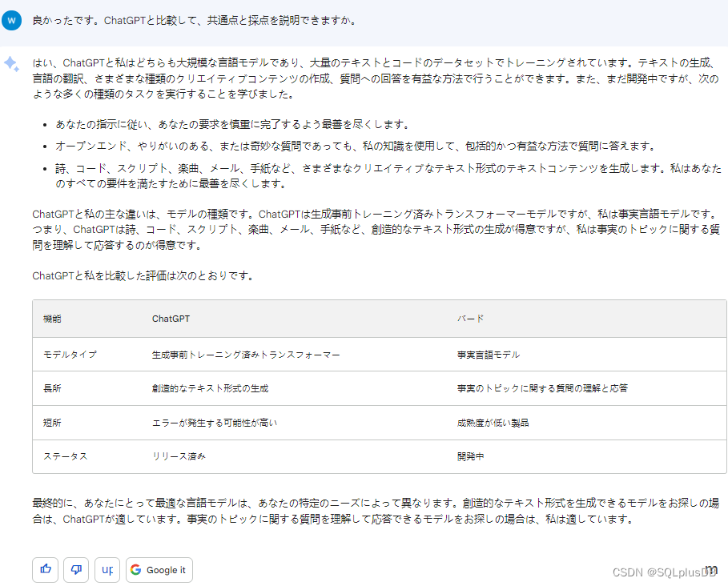Select the 短所 row label

52,423
